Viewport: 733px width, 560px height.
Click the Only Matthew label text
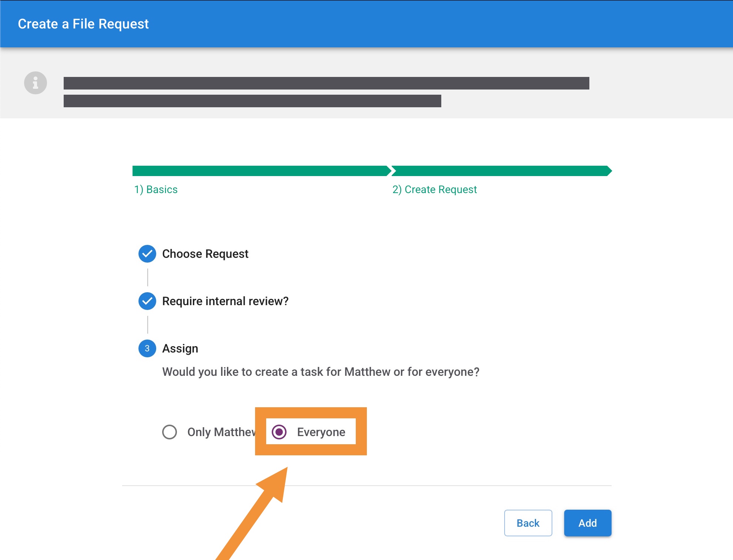coord(221,432)
